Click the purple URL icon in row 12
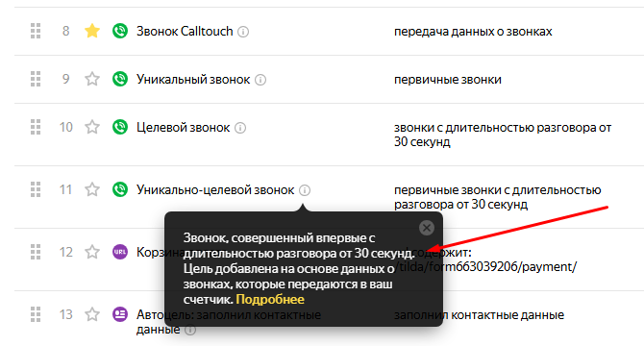Viewport: 644px width, 346px height. click(x=120, y=252)
